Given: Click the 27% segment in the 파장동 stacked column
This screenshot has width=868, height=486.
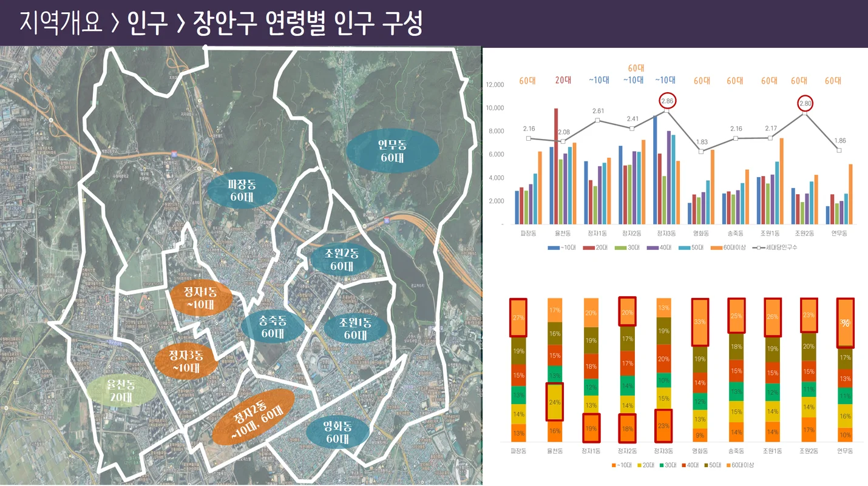Looking at the screenshot, I should [x=518, y=317].
